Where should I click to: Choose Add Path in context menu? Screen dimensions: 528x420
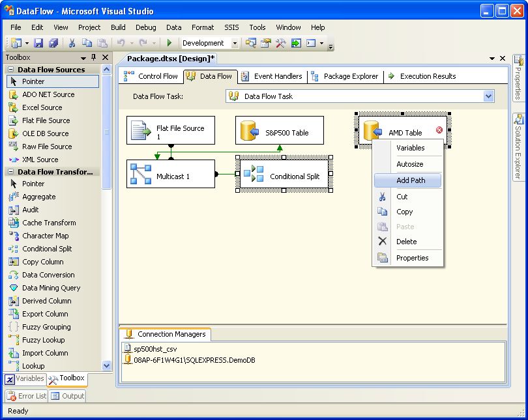408,180
